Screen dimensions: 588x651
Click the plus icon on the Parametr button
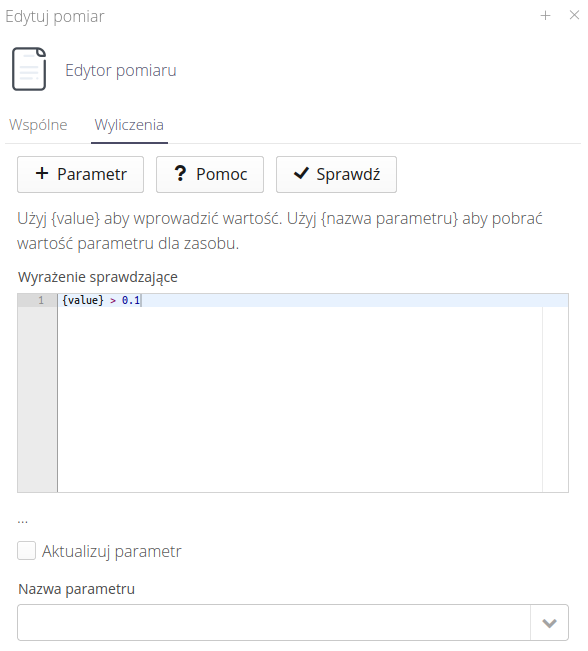point(42,173)
